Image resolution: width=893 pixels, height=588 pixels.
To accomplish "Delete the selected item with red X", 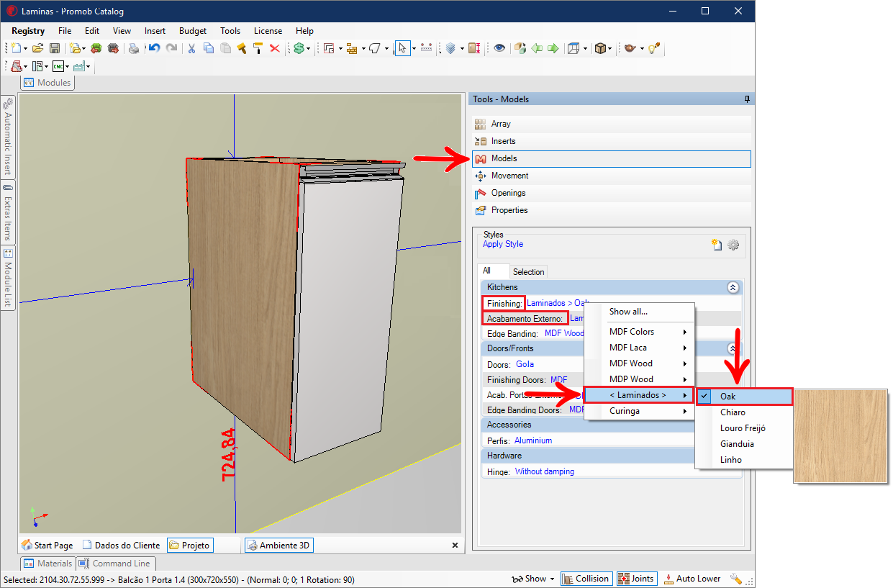I will point(274,48).
